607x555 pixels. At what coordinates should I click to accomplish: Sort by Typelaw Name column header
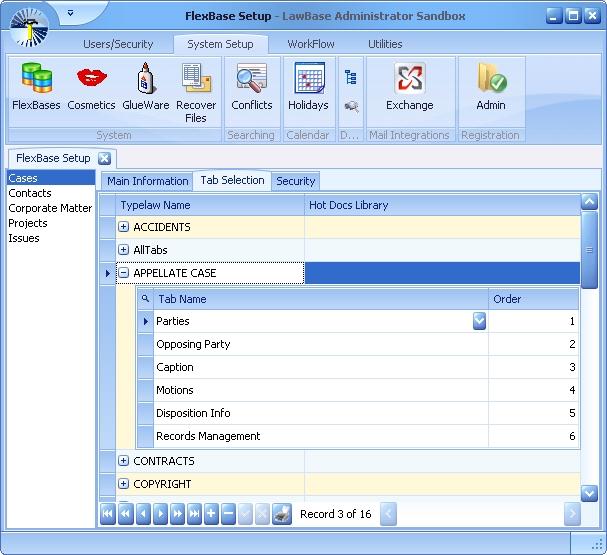210,205
